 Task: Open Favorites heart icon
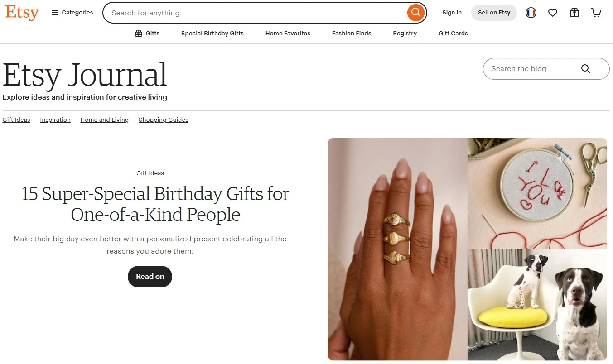point(553,13)
